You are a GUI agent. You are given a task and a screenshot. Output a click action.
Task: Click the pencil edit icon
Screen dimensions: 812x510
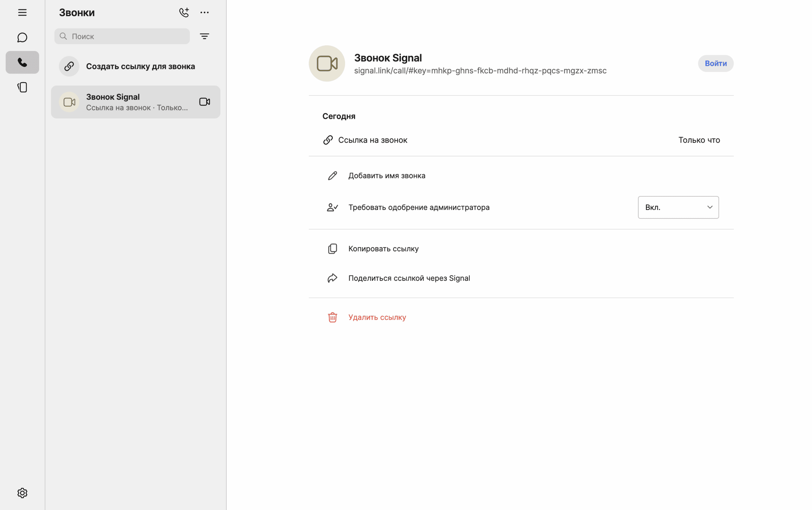332,176
